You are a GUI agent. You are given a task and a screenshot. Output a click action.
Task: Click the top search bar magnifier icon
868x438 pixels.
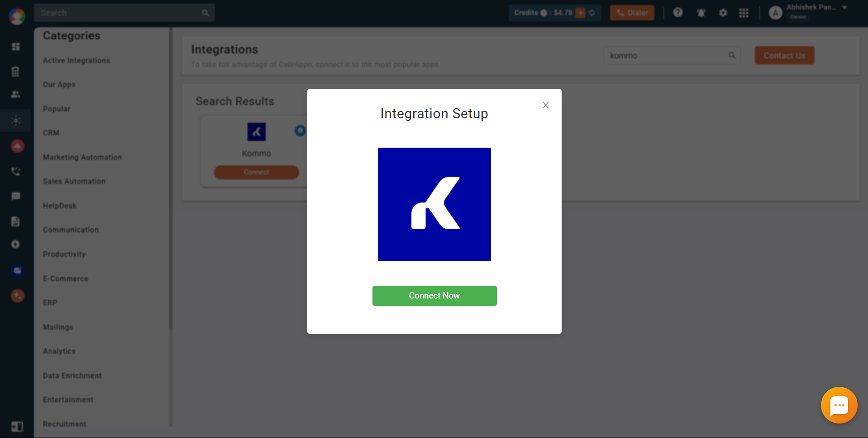205,13
